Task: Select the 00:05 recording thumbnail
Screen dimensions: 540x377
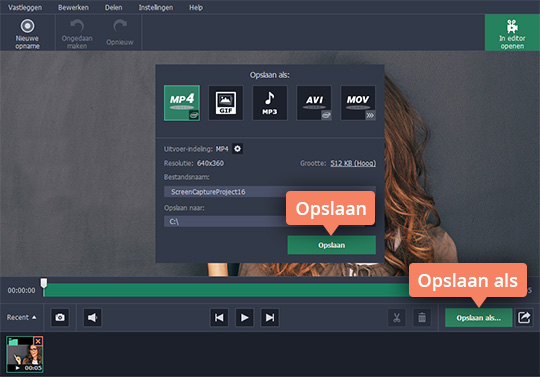Action: tap(24, 354)
